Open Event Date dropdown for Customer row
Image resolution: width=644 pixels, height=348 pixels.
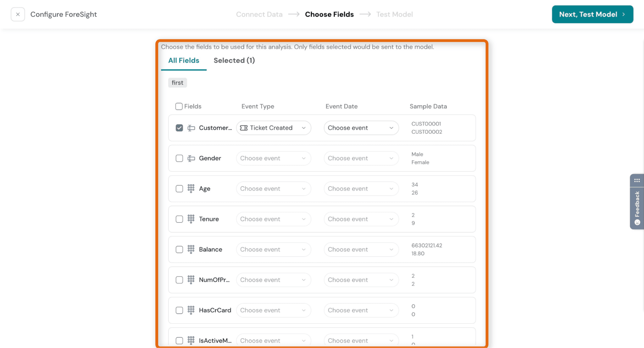click(361, 128)
